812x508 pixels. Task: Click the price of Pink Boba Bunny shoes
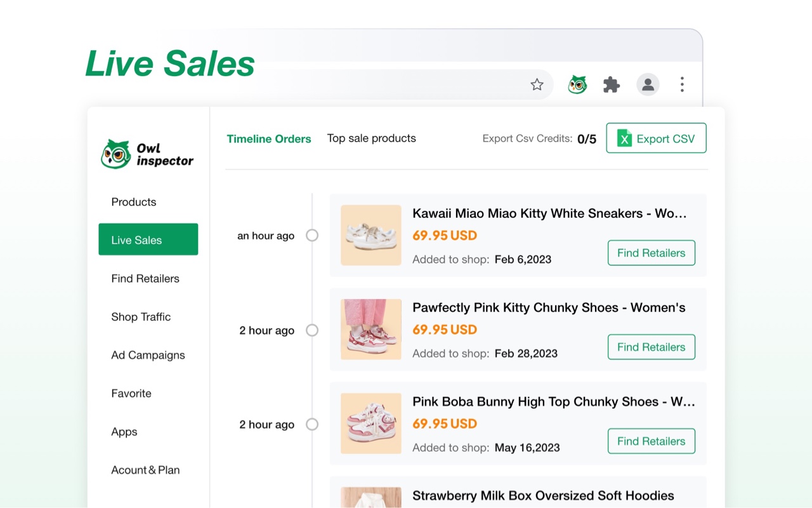pyautogui.click(x=445, y=424)
